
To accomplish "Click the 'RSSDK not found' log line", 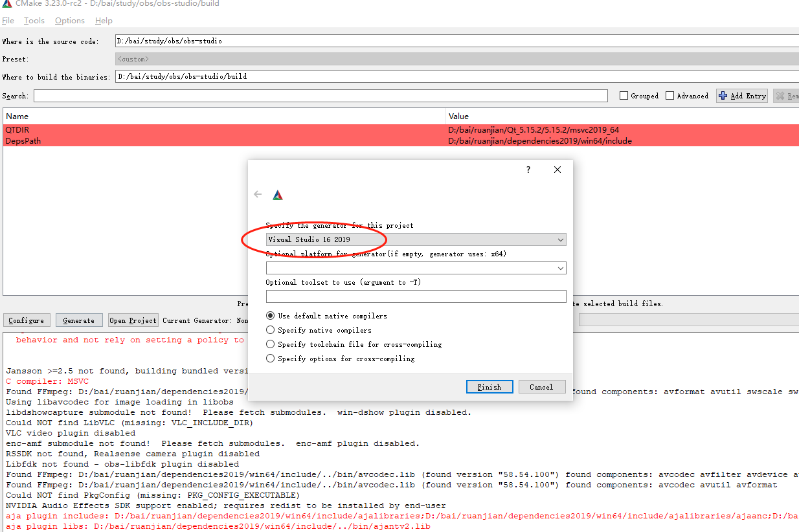I will 133,454.
